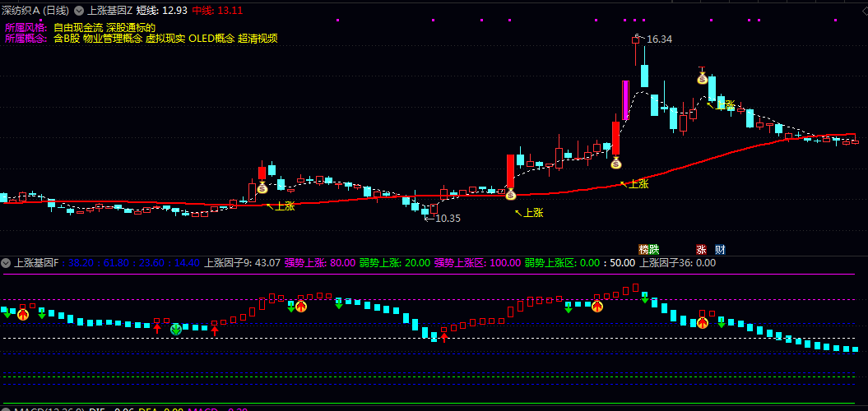868x411 pixels.
Task: Click the 榜跌 event badge
Action: tap(649, 249)
